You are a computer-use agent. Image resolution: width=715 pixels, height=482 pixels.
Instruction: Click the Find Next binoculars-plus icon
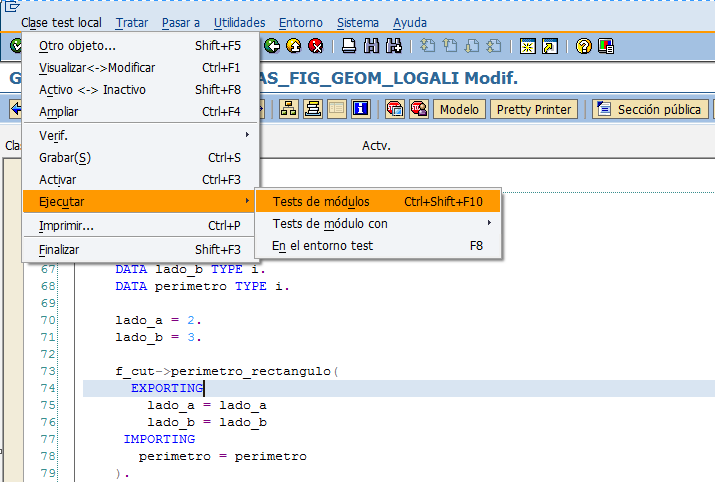pos(394,46)
